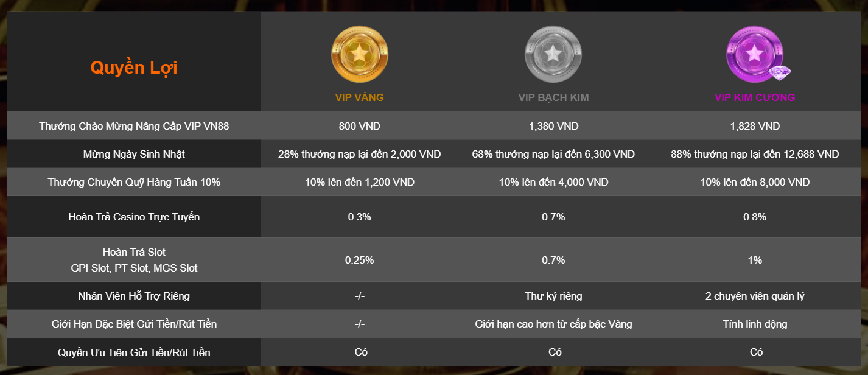Click the Thư ký riêng cell
Image resolution: width=868 pixels, height=375 pixels.
click(x=553, y=296)
